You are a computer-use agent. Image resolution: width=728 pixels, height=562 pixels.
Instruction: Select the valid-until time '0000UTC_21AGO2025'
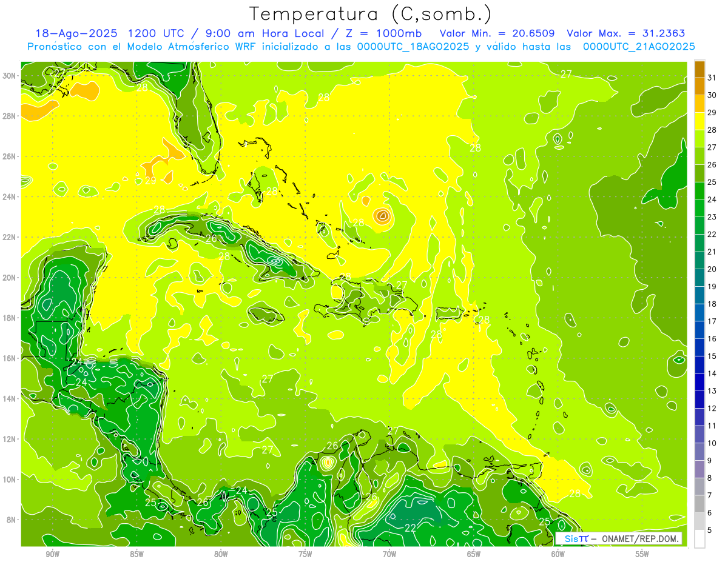point(639,46)
